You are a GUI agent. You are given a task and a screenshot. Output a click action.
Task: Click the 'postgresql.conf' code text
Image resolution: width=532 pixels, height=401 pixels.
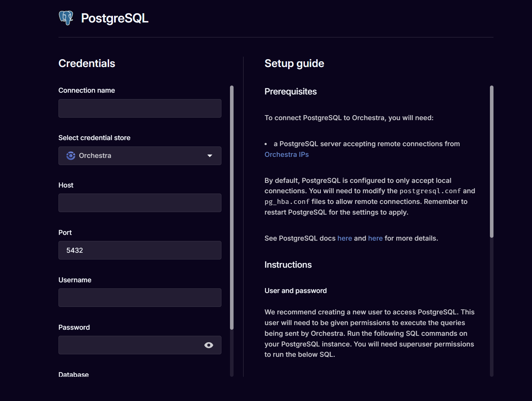430,191
